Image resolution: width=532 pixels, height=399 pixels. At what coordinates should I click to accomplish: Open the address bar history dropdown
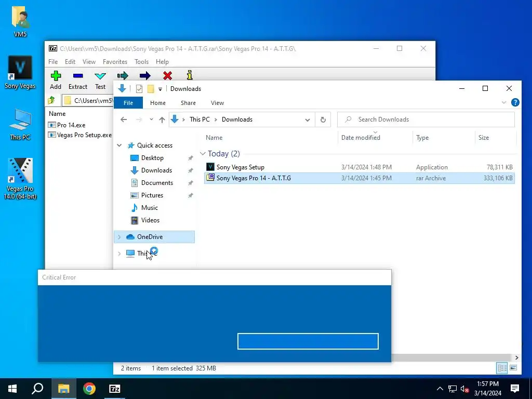(x=308, y=120)
